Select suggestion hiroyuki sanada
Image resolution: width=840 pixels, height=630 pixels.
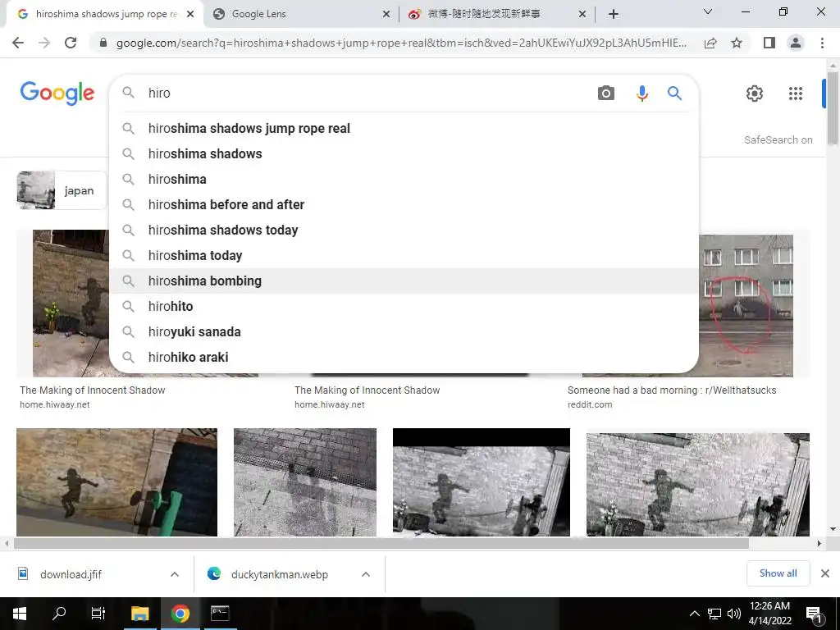click(404, 331)
